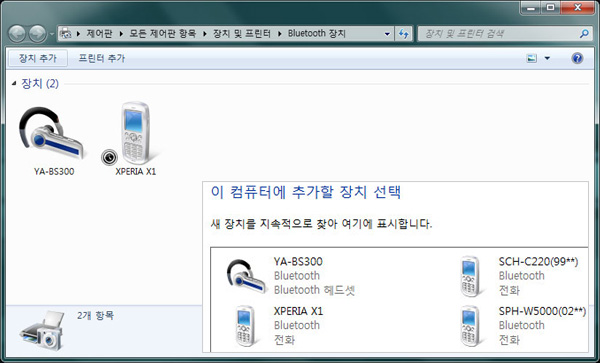Click the YA-BS300 name in the add-device list
600x363 pixels.
tap(298, 262)
